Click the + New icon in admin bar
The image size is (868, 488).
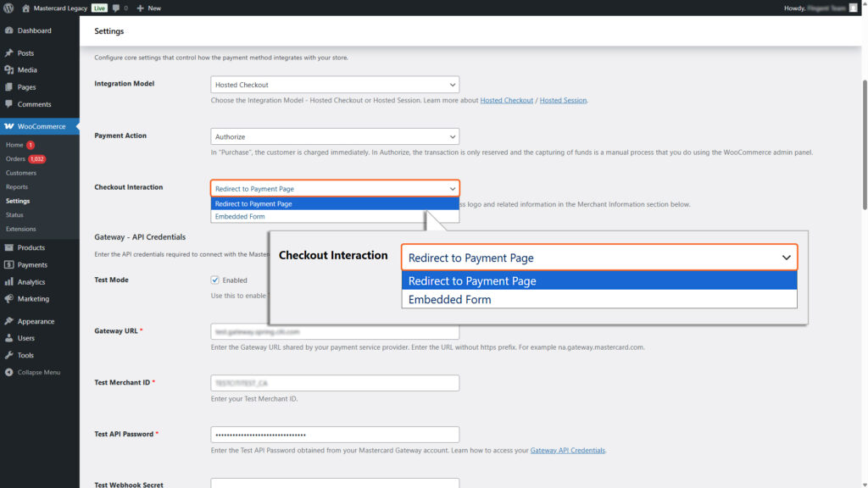point(148,8)
